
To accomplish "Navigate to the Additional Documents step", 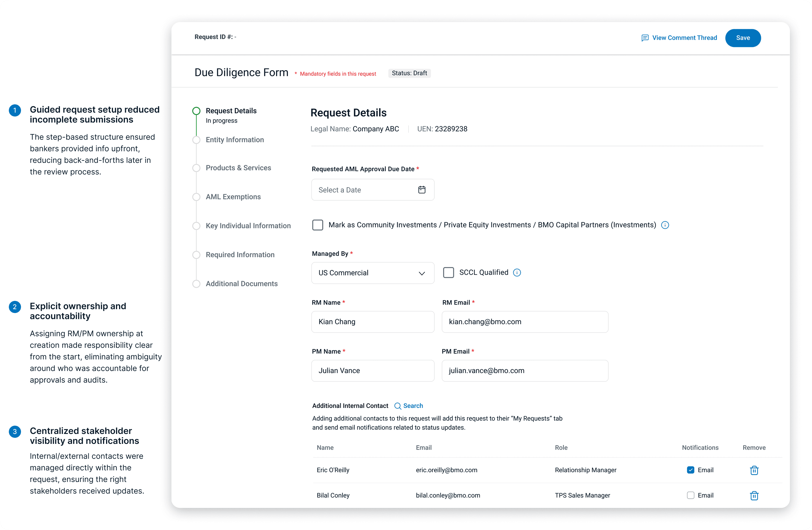I will [x=196, y=284].
